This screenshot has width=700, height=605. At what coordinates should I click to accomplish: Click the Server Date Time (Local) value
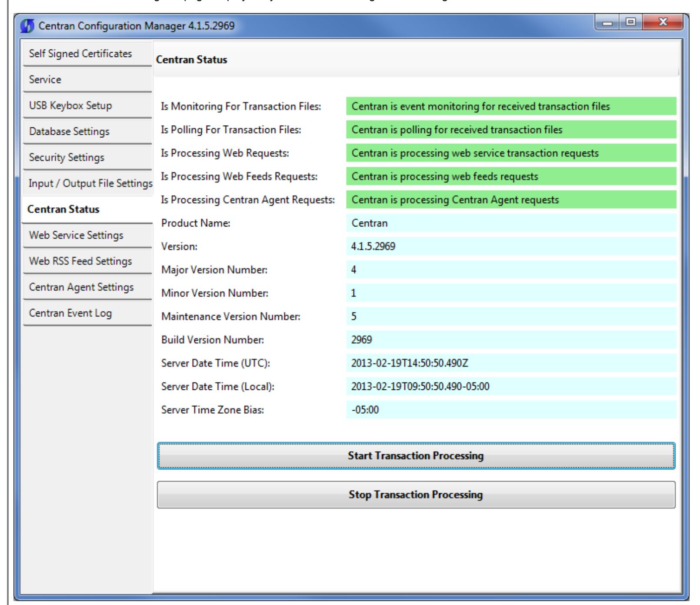pyautogui.click(x=511, y=386)
